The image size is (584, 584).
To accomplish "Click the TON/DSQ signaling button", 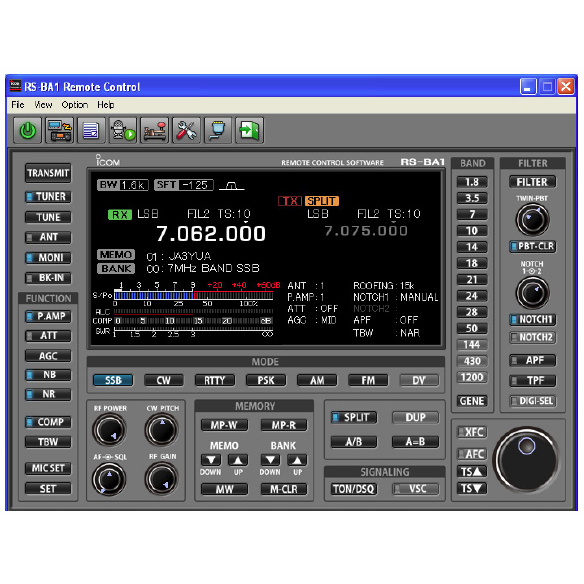I will click(354, 489).
